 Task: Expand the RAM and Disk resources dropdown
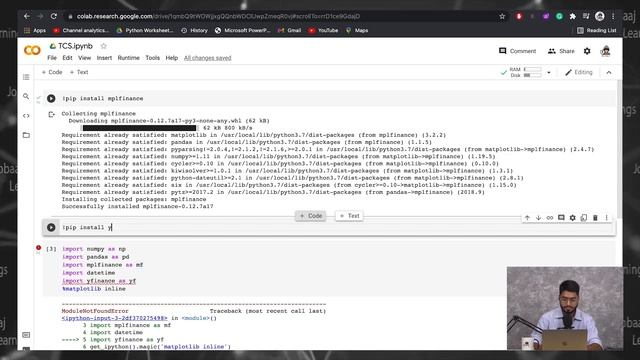(x=549, y=73)
